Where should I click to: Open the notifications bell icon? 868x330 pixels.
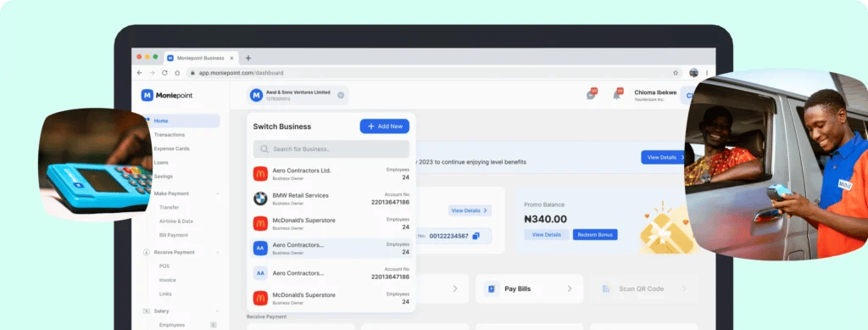click(x=617, y=94)
